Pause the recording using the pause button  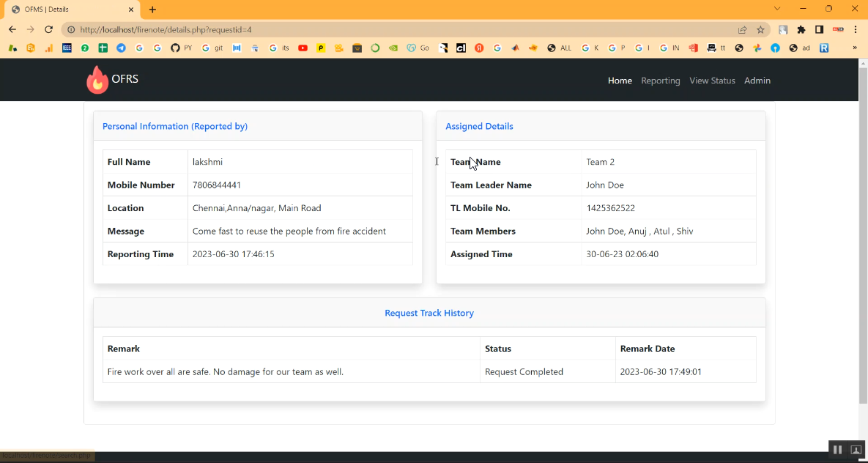click(x=837, y=450)
